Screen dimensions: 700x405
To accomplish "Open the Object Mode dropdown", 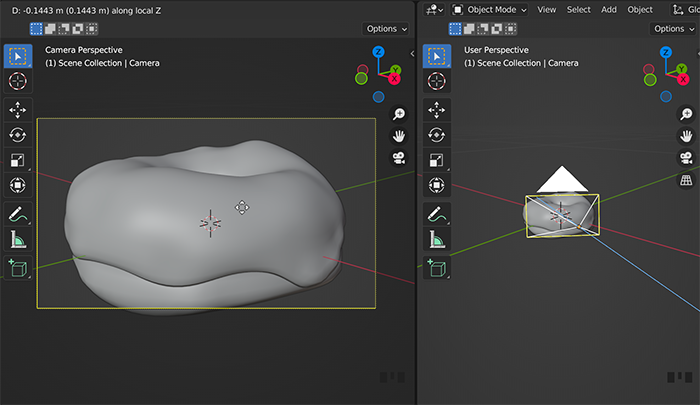I will click(490, 9).
